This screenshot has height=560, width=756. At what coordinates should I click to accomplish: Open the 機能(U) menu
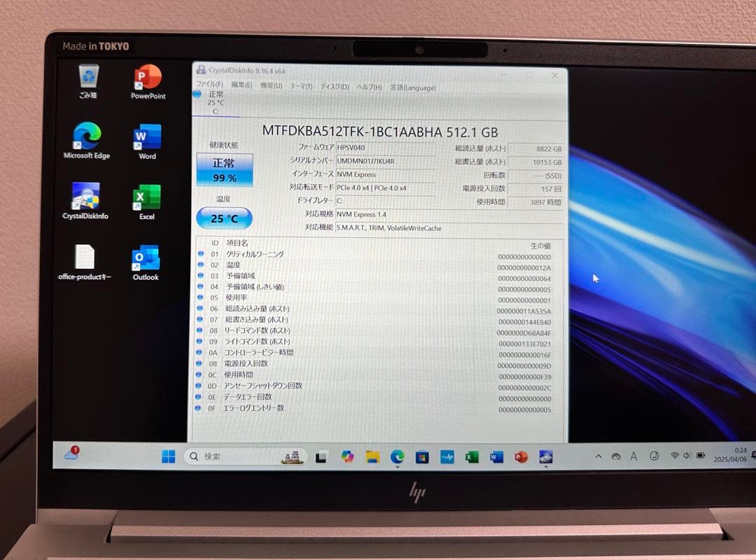tap(272, 85)
